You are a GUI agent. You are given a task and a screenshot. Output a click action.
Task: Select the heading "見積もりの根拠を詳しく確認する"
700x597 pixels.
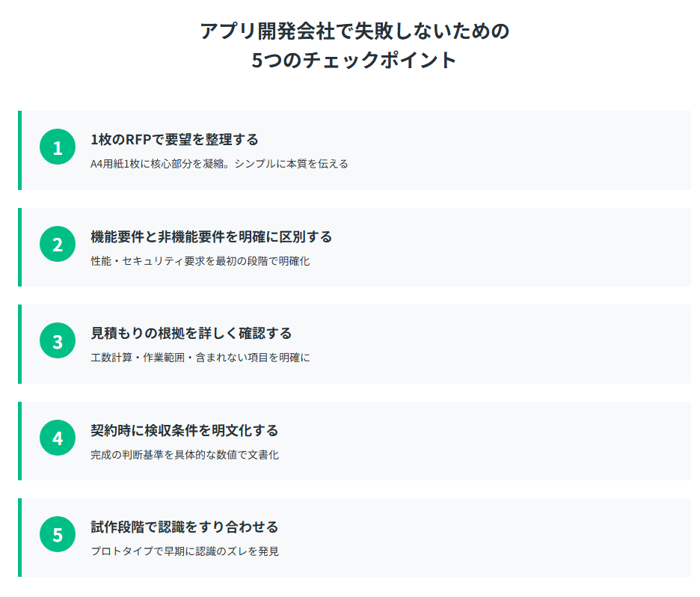click(x=191, y=334)
